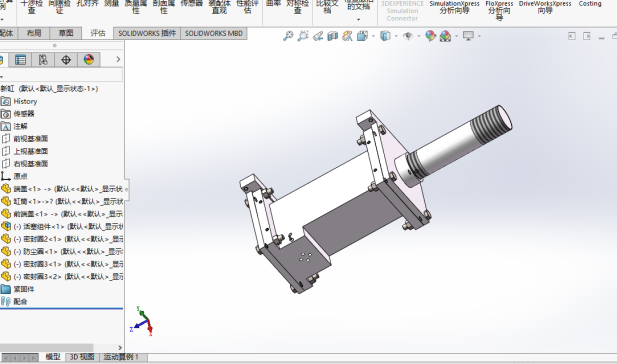Click the feature tree horizontal scrollbar

(46, 348)
